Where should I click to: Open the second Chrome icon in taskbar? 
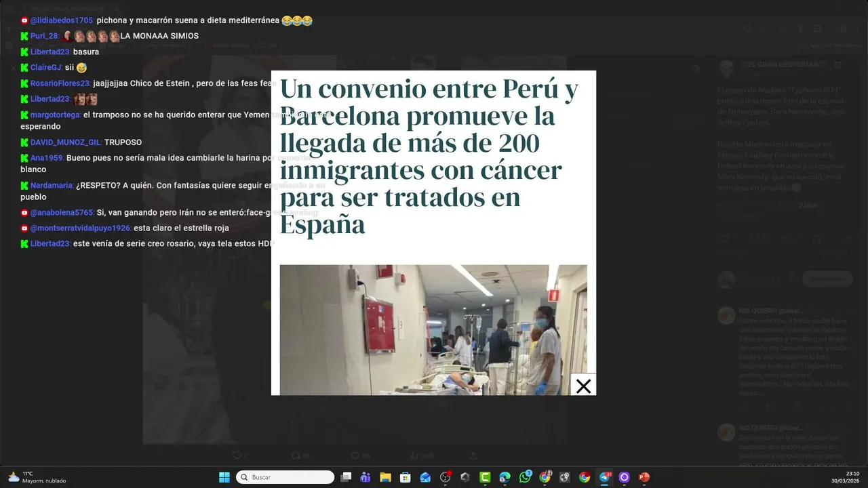[585, 477]
